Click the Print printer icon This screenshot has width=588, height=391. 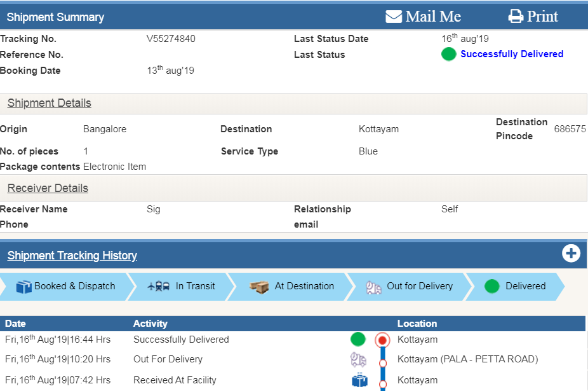tap(516, 17)
